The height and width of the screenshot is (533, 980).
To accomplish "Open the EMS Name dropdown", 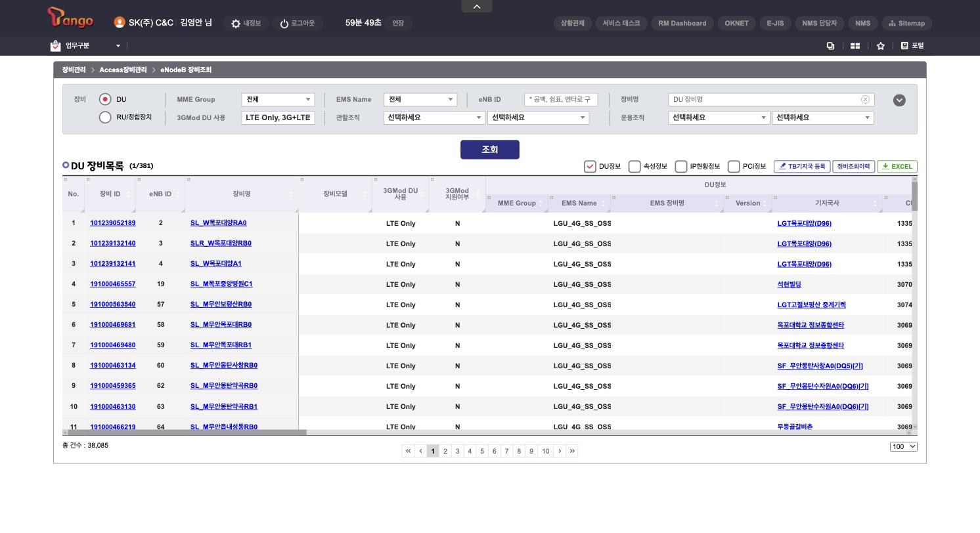I will tap(420, 100).
